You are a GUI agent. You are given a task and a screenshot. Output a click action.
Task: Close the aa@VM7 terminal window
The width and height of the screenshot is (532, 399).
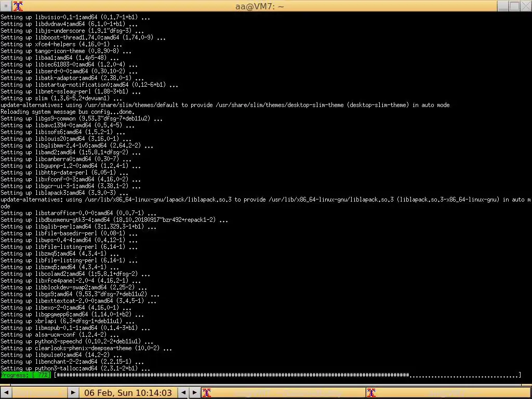click(x=526, y=6)
